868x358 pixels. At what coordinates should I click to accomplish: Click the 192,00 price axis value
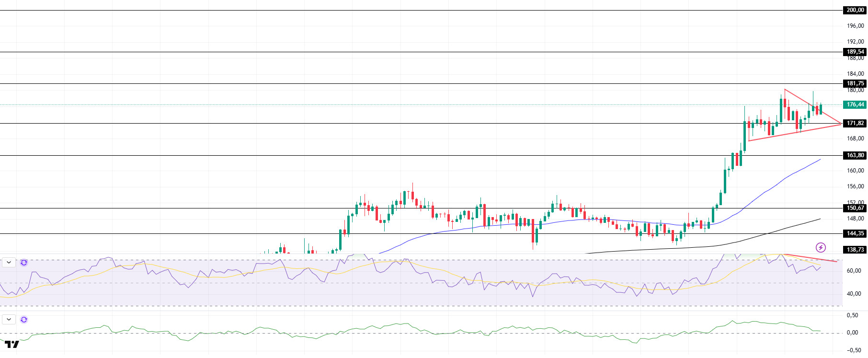tap(855, 42)
